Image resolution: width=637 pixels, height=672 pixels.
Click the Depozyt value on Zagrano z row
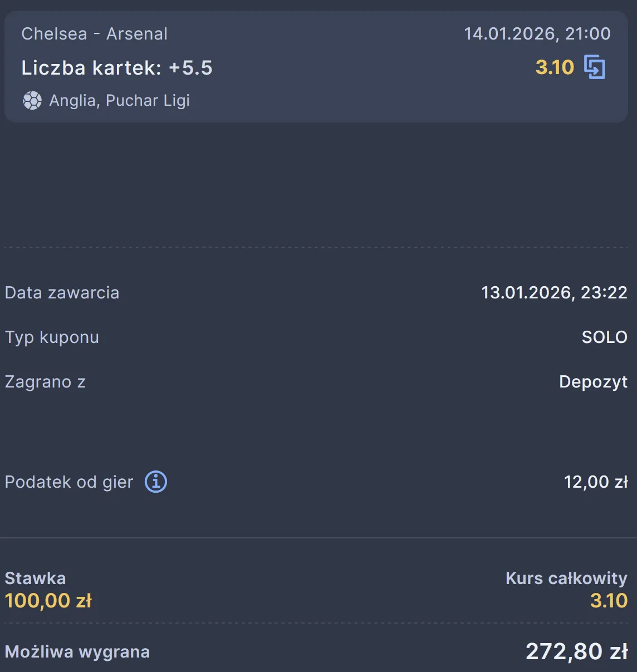(x=592, y=382)
